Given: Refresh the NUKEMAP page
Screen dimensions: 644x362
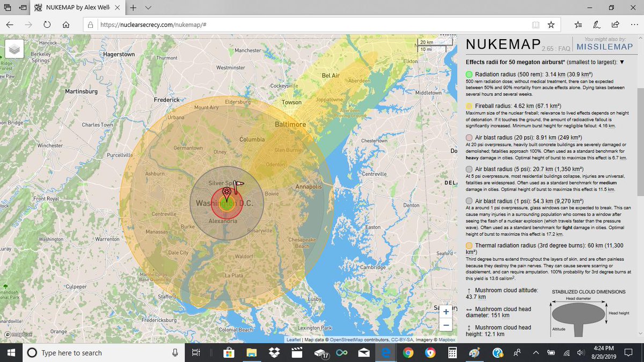Looking at the screenshot, I should pos(47,25).
